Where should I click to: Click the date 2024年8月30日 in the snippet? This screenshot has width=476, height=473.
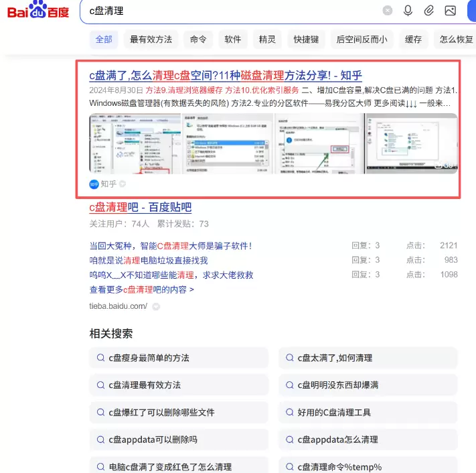[116, 90]
